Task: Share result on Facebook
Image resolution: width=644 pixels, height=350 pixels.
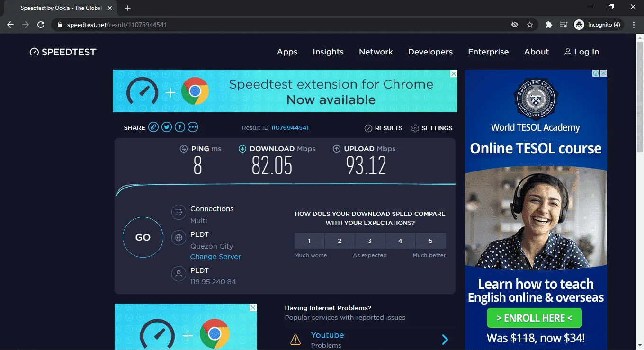Action: 179,127
